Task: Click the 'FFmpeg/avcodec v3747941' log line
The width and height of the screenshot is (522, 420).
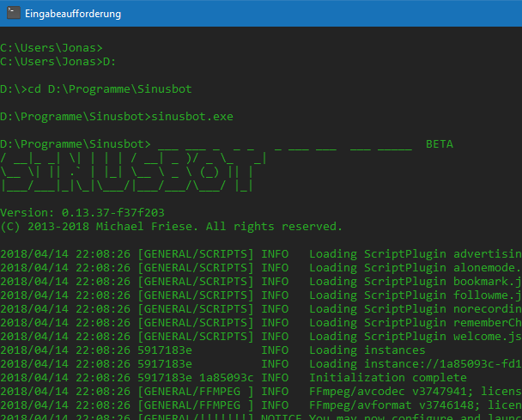Action: (261, 392)
